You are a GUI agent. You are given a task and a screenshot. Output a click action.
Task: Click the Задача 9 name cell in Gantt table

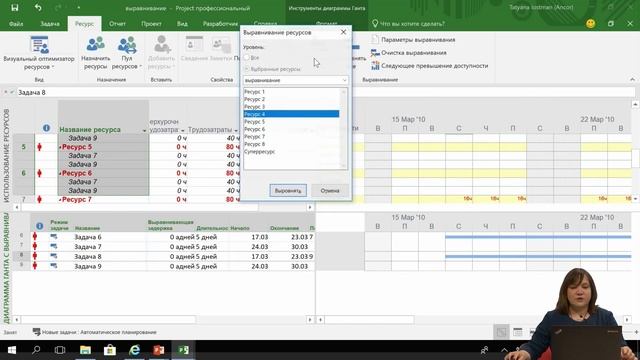coord(109,266)
